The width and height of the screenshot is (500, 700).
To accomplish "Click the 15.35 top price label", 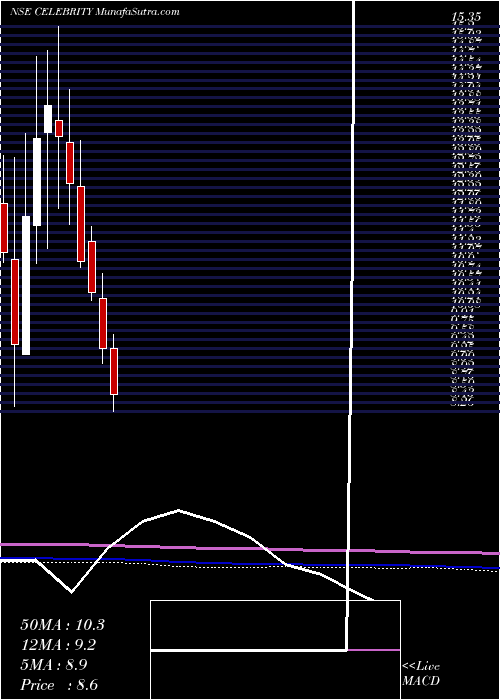I will [x=466, y=17].
